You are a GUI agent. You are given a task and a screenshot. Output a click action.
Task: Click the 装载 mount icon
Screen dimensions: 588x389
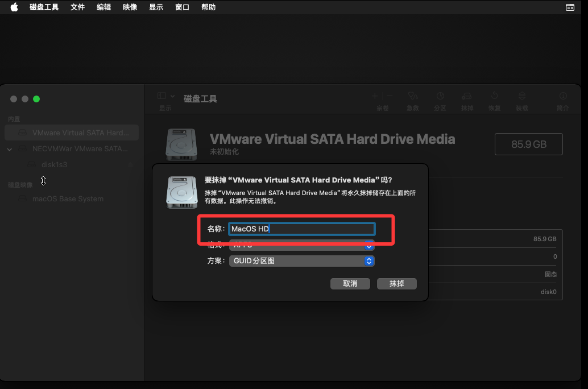(522, 96)
